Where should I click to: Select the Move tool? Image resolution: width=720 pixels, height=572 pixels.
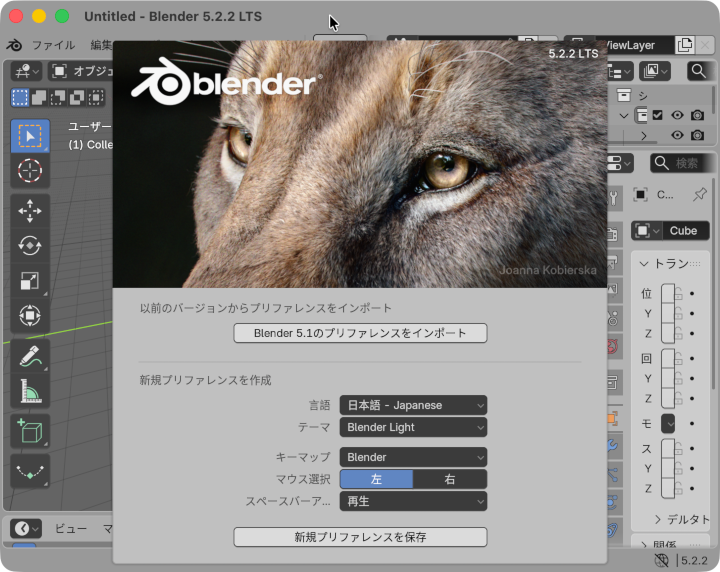[x=30, y=211]
